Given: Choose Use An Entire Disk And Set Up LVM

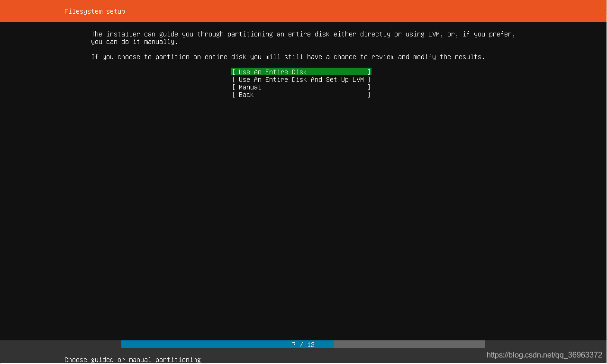Looking at the screenshot, I should click(x=301, y=80).
